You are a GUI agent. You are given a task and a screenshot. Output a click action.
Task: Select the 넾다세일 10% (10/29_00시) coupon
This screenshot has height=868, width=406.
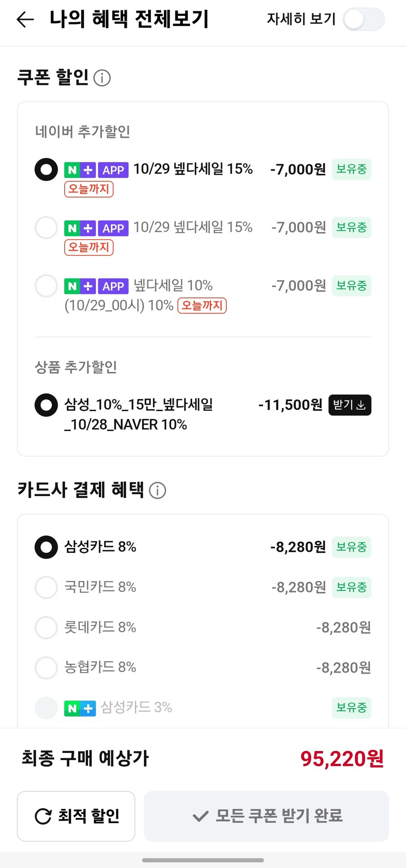tap(46, 286)
